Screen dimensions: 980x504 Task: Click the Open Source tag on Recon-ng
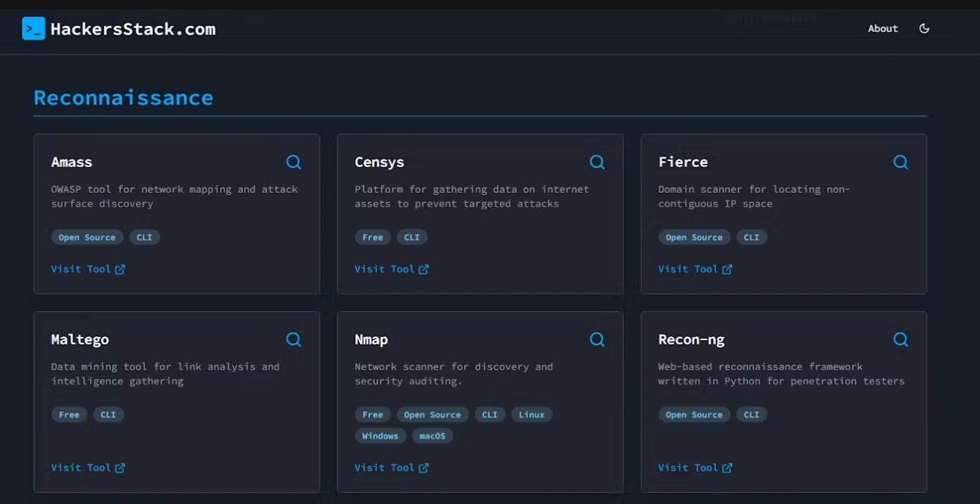pos(694,415)
